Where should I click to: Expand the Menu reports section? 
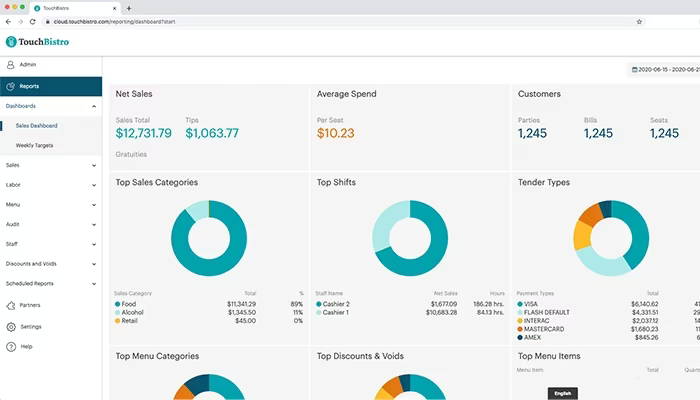[94, 204]
